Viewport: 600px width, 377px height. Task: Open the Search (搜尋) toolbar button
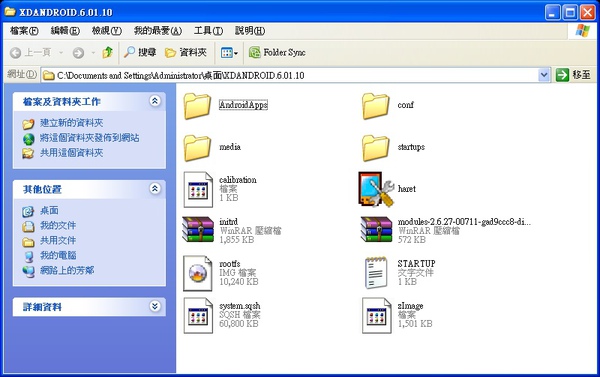[140, 52]
